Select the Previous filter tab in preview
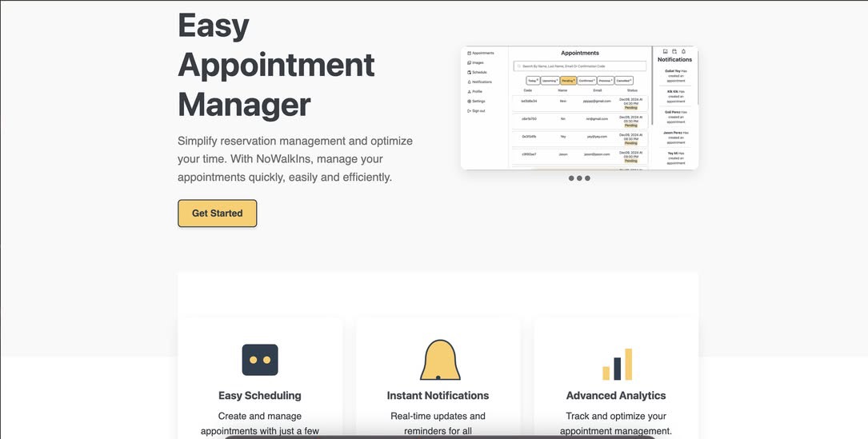868x439 pixels. tap(606, 81)
